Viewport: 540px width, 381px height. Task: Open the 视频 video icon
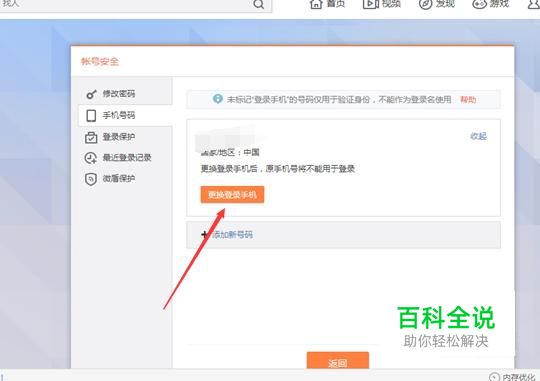(371, 4)
